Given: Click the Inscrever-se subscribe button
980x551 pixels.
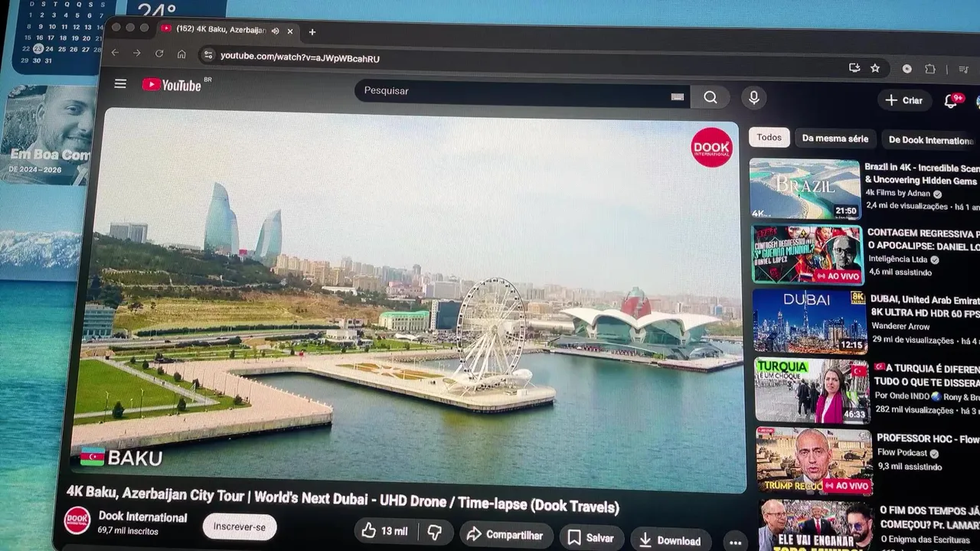Looking at the screenshot, I should tap(239, 527).
